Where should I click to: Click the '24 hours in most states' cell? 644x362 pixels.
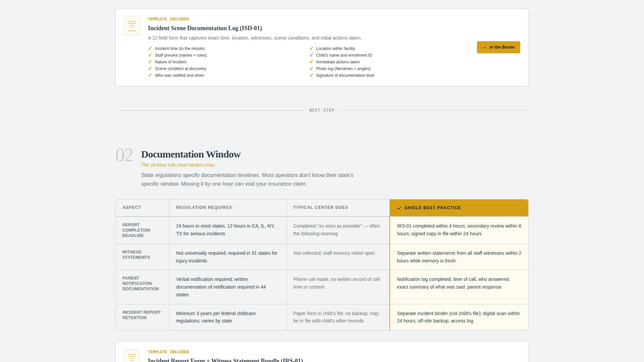(228, 230)
